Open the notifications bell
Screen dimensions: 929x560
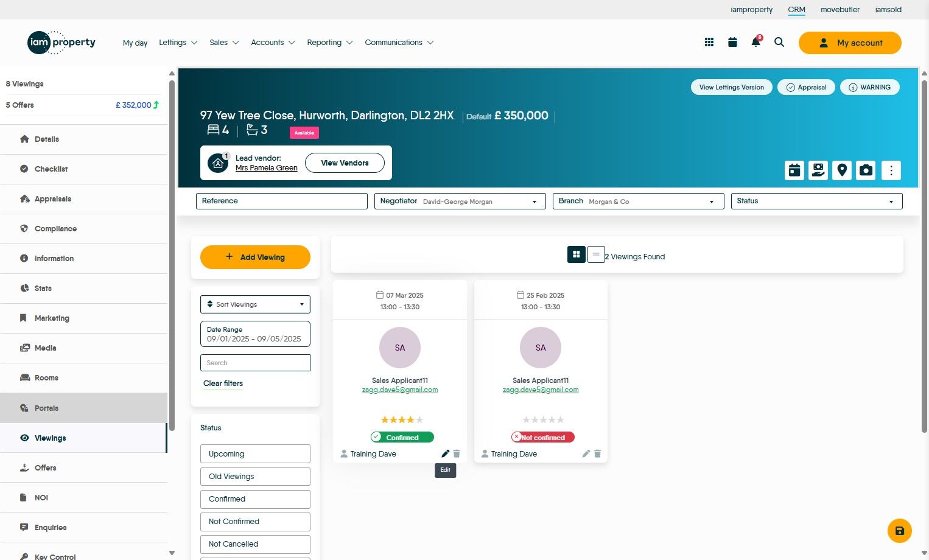pos(756,42)
